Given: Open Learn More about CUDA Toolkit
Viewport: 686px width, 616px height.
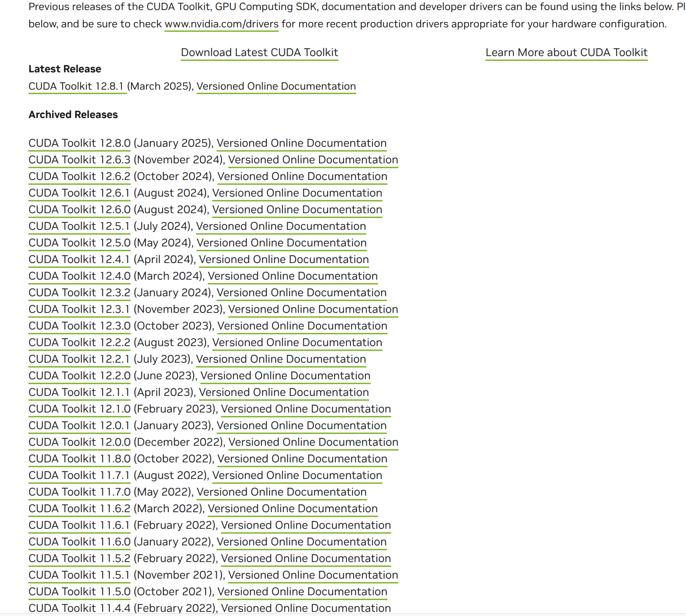Looking at the screenshot, I should tap(566, 52).
